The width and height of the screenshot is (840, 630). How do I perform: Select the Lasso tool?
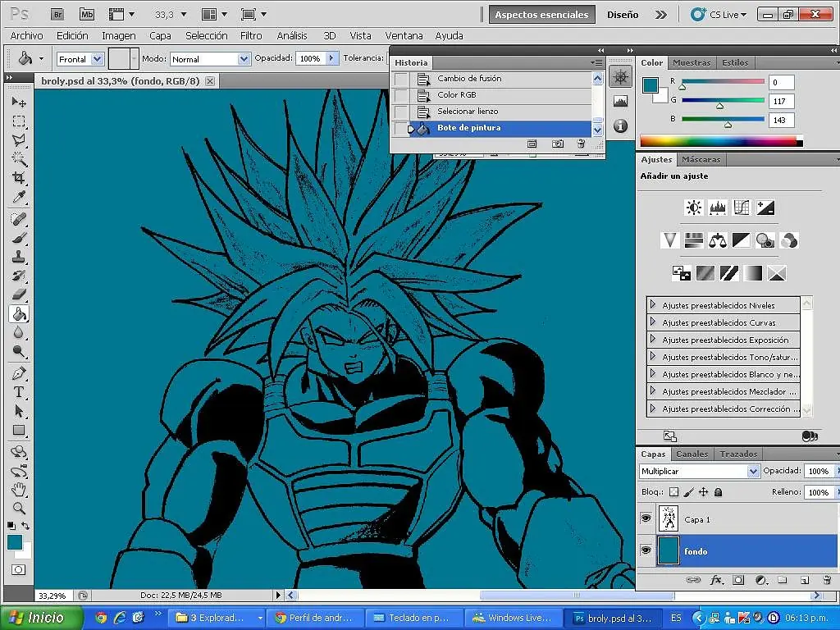(19, 139)
